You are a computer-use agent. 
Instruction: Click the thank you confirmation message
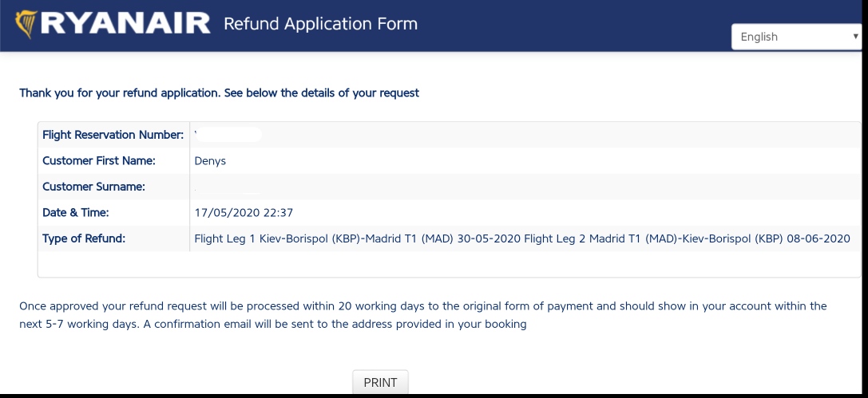click(x=219, y=93)
